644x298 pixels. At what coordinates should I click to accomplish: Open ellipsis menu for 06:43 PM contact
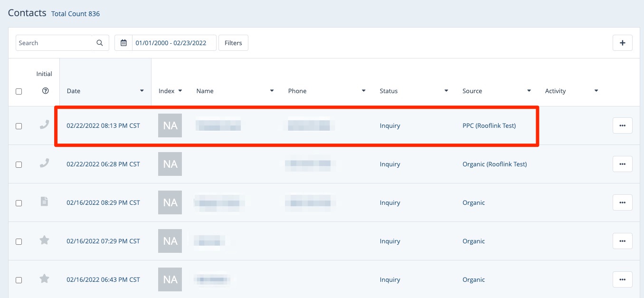pyautogui.click(x=622, y=279)
